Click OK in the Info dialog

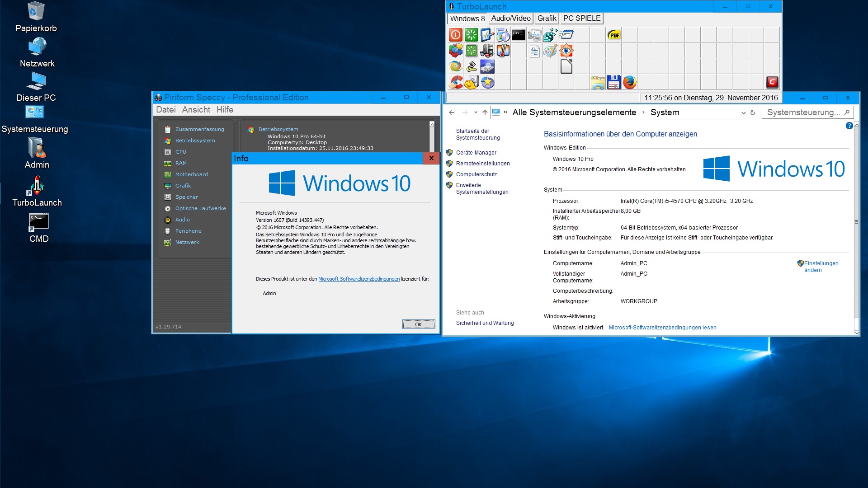tap(418, 324)
